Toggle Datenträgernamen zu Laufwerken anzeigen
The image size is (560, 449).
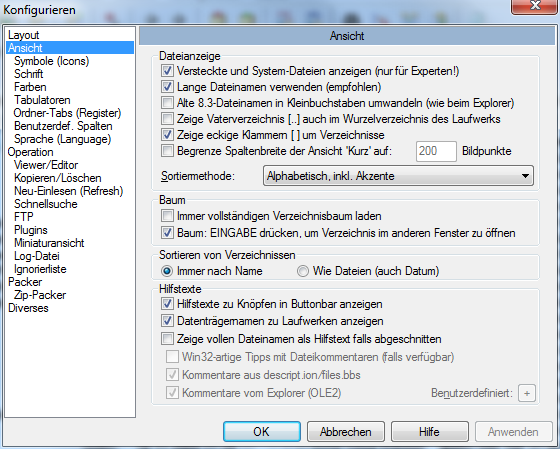pos(167,321)
